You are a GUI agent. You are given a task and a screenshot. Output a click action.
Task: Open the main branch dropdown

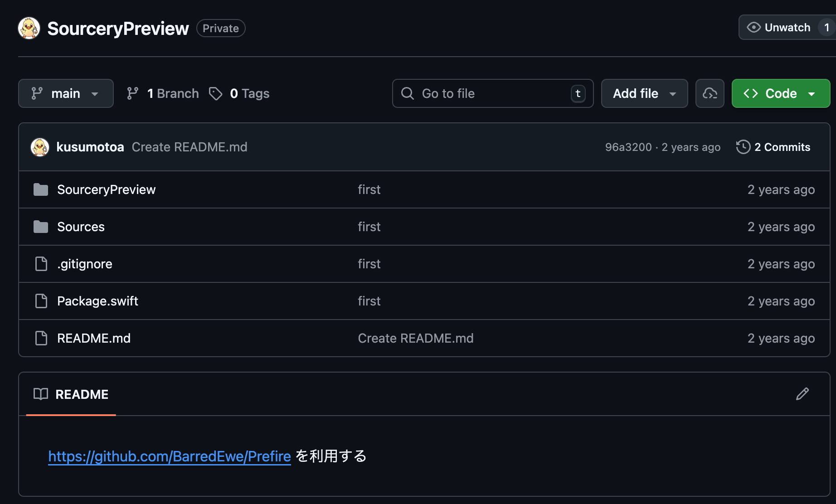66,93
